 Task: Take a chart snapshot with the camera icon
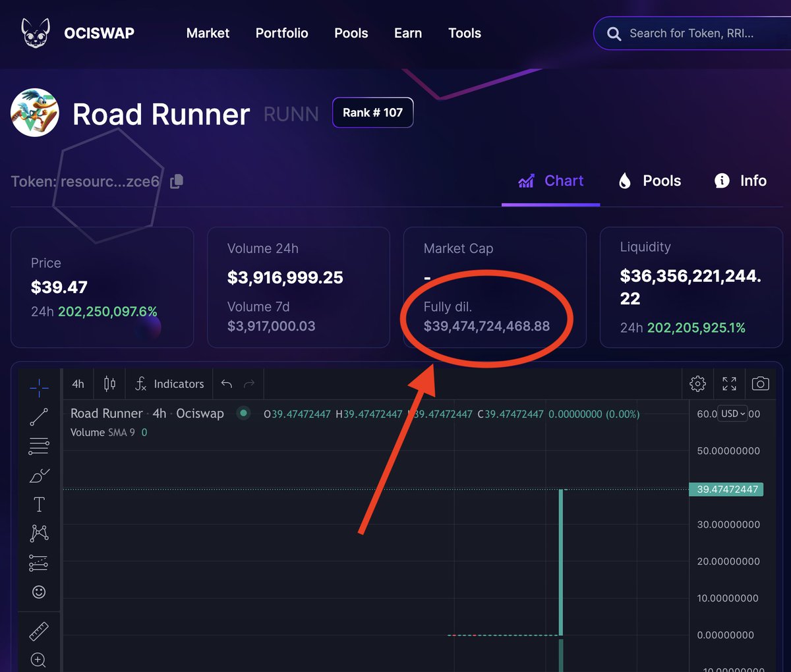coord(761,383)
